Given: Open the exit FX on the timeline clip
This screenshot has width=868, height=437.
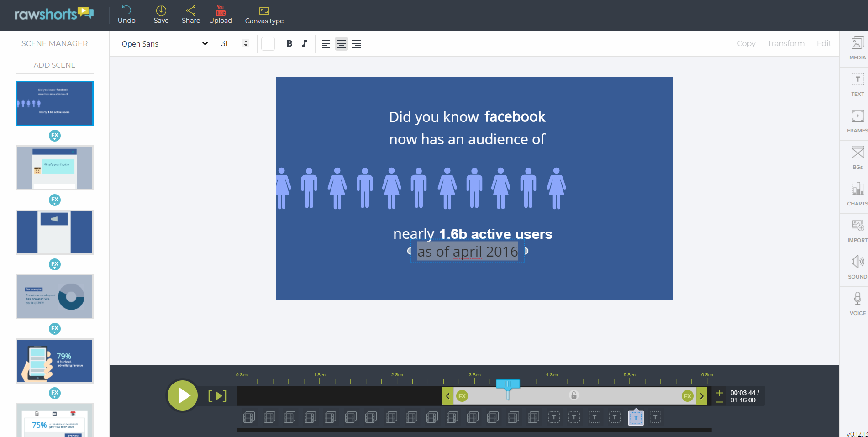Looking at the screenshot, I should 688,396.
